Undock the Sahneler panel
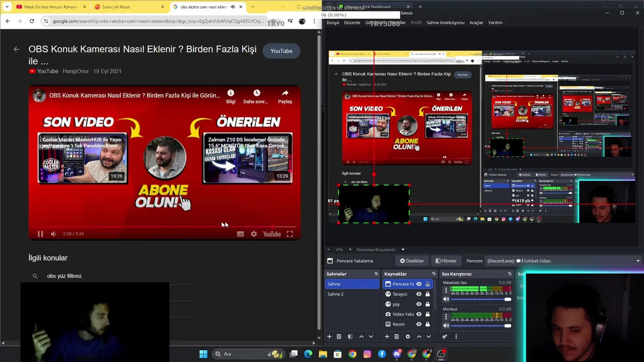Image resolution: width=644 pixels, height=362 pixels. (376, 274)
